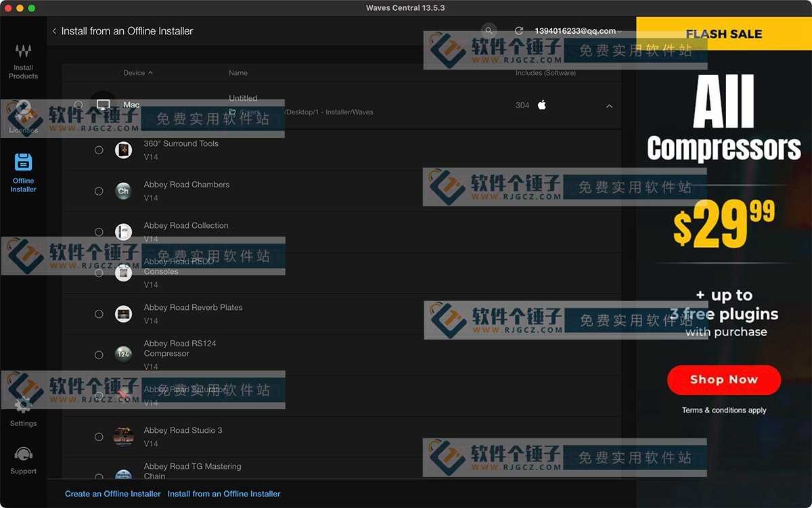Viewport: 812px width, 508px height.
Task: Click the Abbey Road RS124 Compressor icon
Action: point(123,354)
